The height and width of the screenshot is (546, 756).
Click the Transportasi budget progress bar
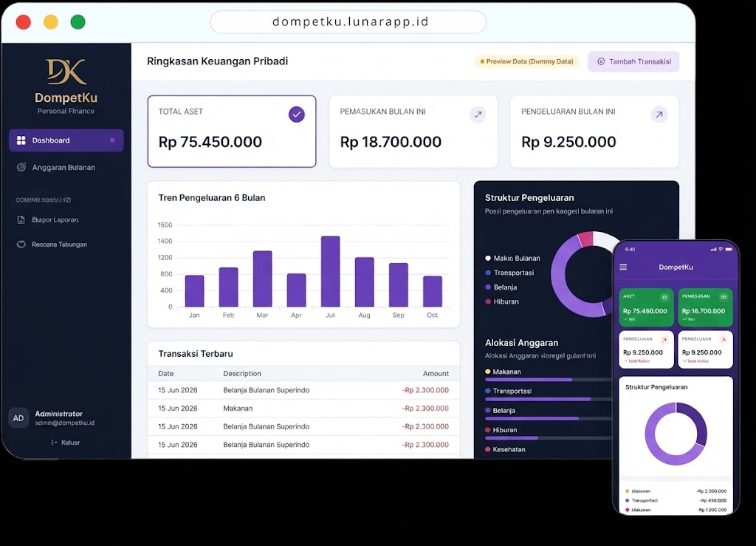coord(549,400)
